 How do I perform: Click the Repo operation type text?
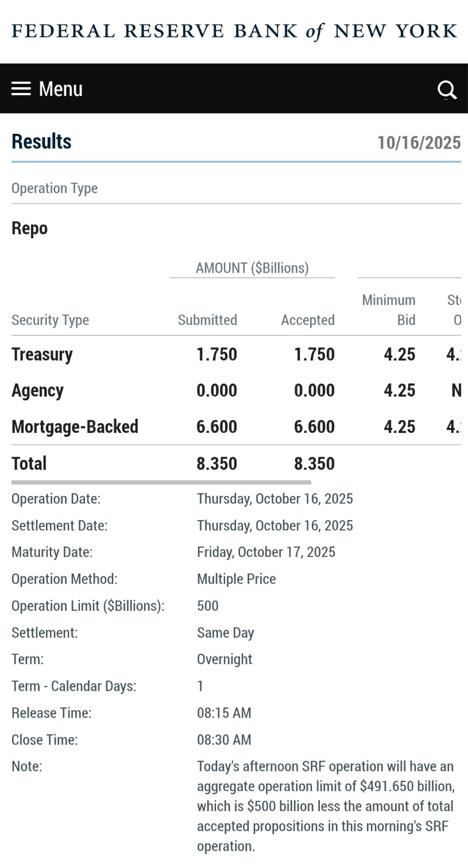[29, 228]
